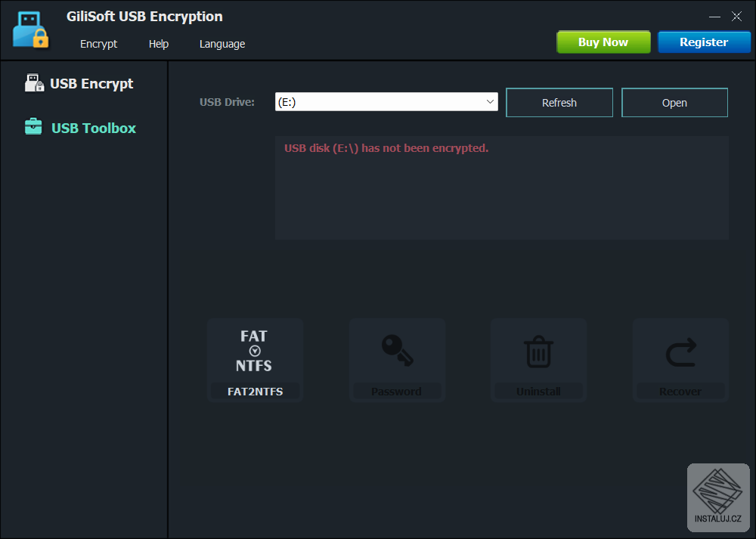Screen dimensions: 756x539
Task: Click the Open button
Action: coord(674,103)
